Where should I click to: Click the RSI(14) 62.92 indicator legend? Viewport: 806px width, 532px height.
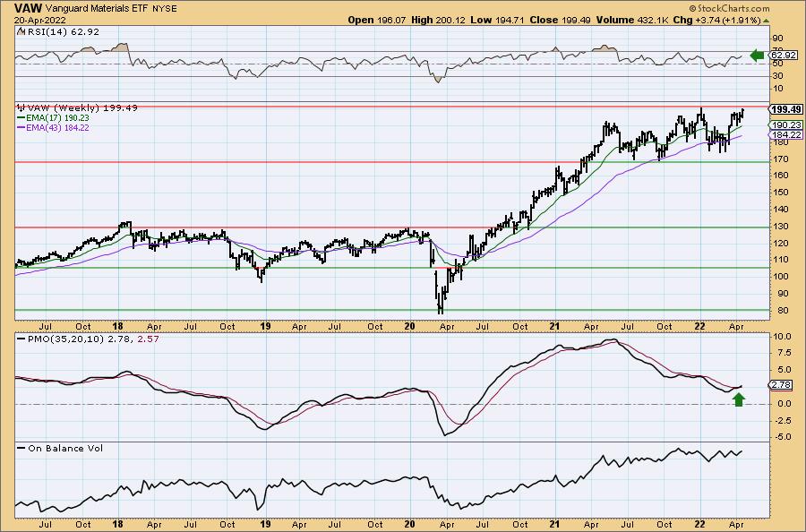(x=64, y=31)
